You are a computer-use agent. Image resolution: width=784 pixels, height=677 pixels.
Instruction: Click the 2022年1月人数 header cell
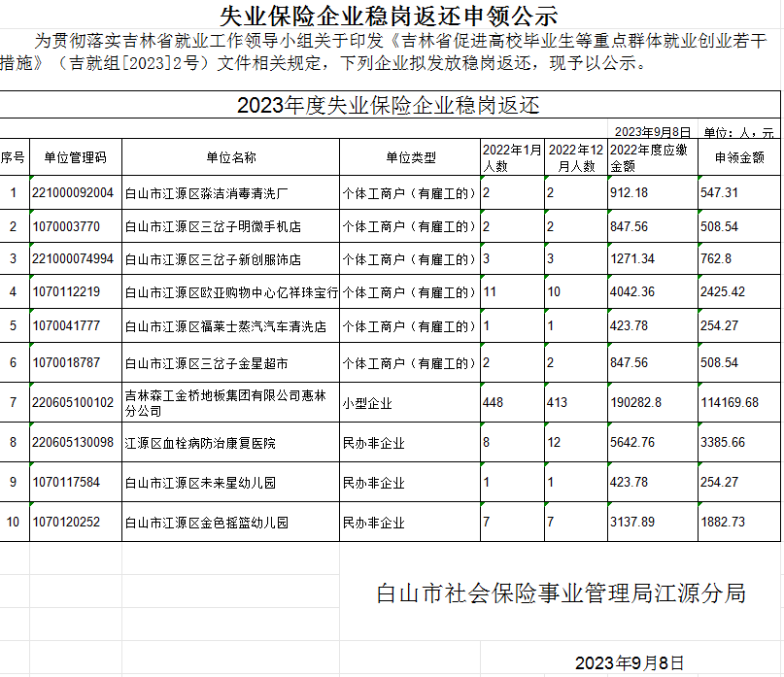(x=513, y=157)
